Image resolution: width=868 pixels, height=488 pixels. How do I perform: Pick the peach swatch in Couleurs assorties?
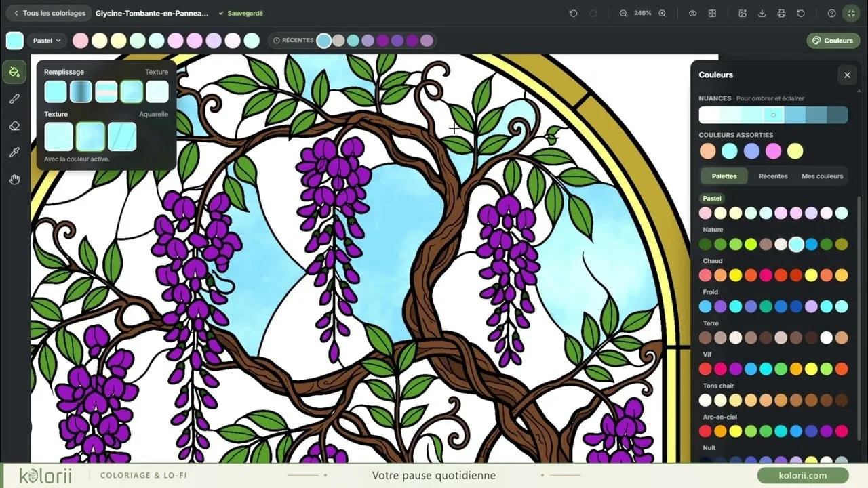point(708,151)
